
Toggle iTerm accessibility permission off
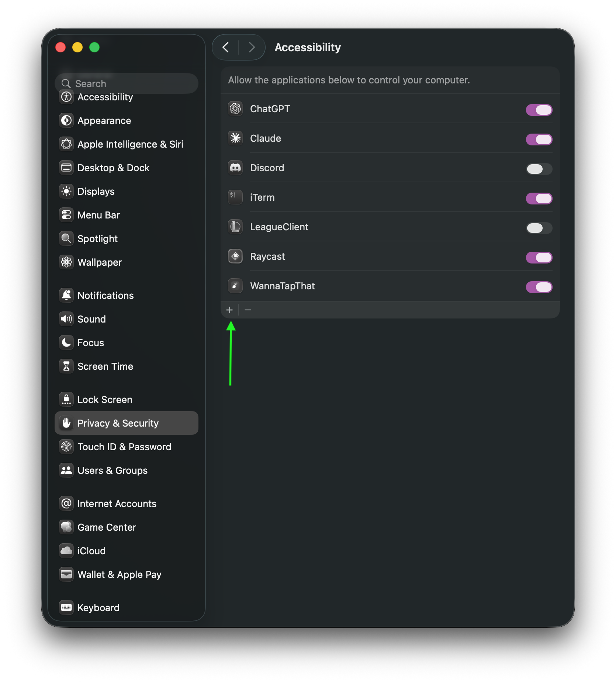coord(539,198)
